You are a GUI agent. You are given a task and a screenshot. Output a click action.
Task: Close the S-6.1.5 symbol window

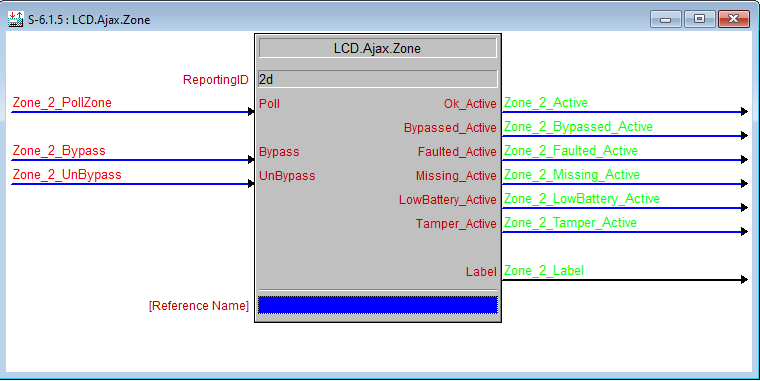click(733, 19)
